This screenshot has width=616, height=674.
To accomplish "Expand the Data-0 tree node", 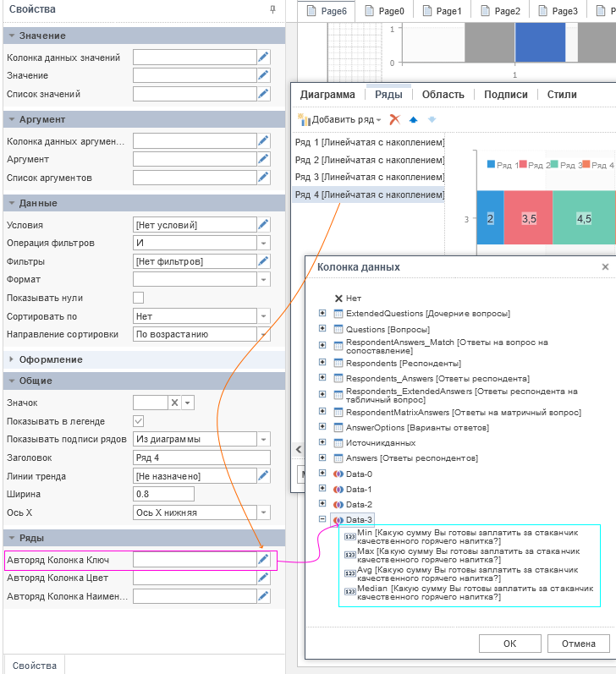I will point(322,474).
